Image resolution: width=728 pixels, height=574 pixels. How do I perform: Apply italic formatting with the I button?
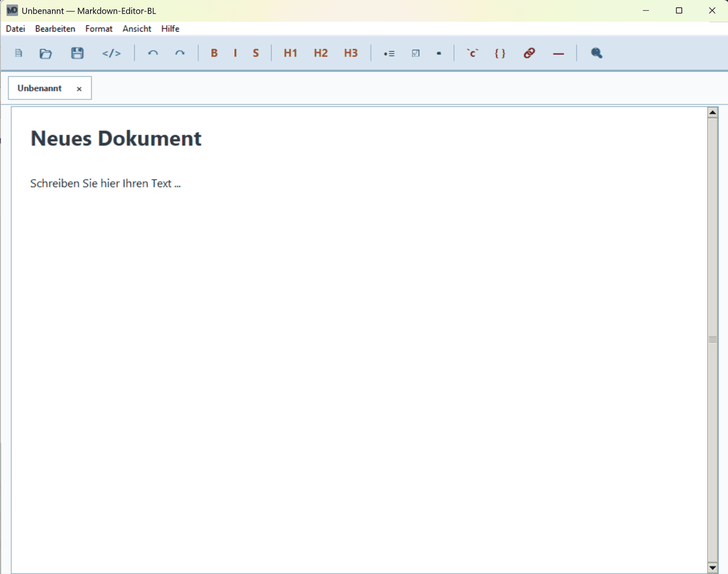pos(236,53)
